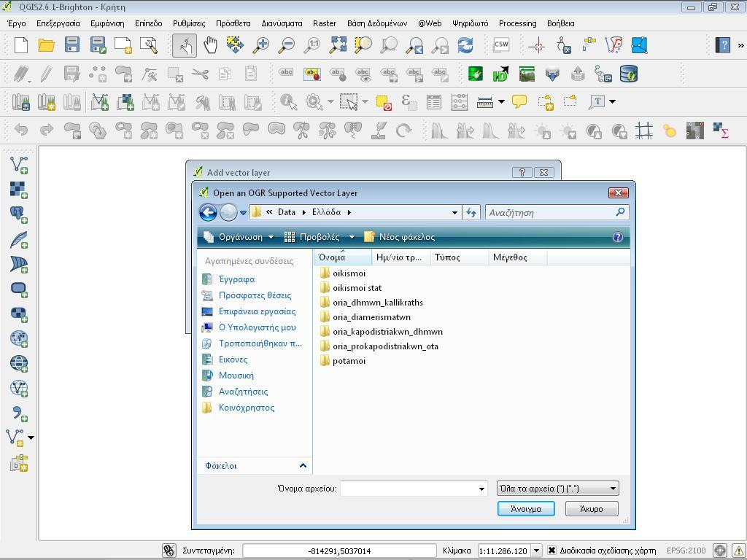Open the Οργάνωση dropdown menu
Screen dimensions: 747x560
tap(239, 237)
